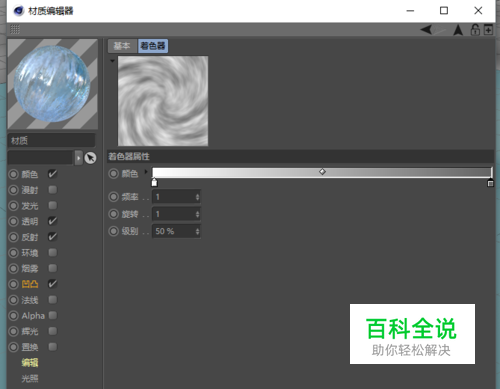
Task: Click the 级别 50% input field
Action: (176, 231)
